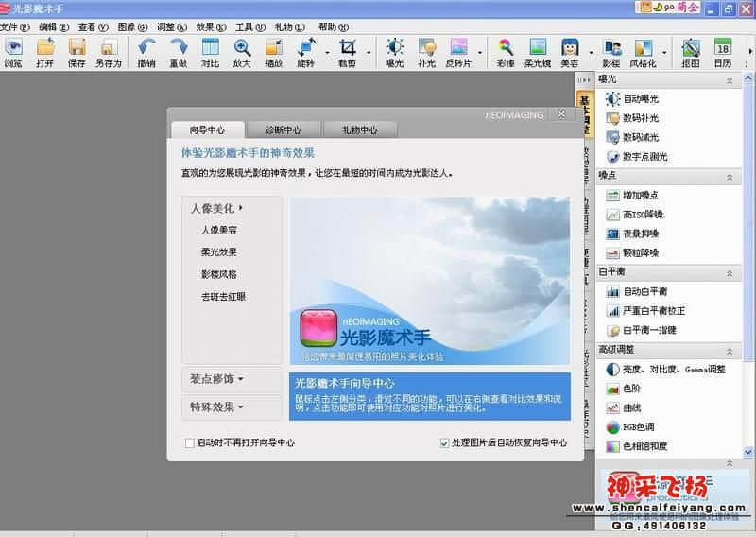This screenshot has height=537, width=756.
Task: Uncheck 处理图片后自动恢复向导中心 checkbox
Action: point(444,442)
